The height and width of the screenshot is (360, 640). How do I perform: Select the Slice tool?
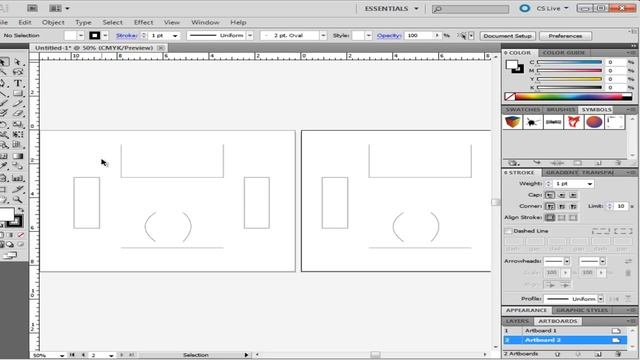click(18, 189)
